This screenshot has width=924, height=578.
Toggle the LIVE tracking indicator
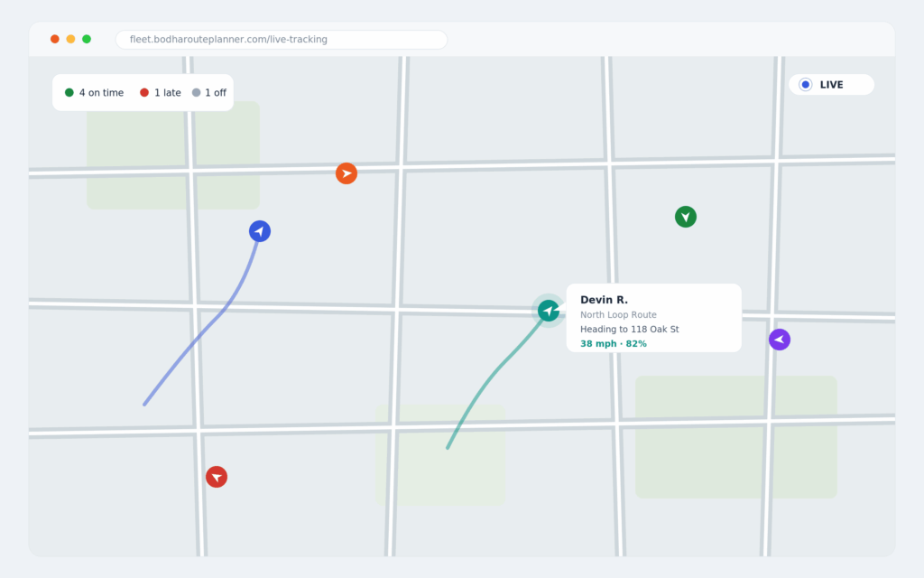(x=831, y=84)
